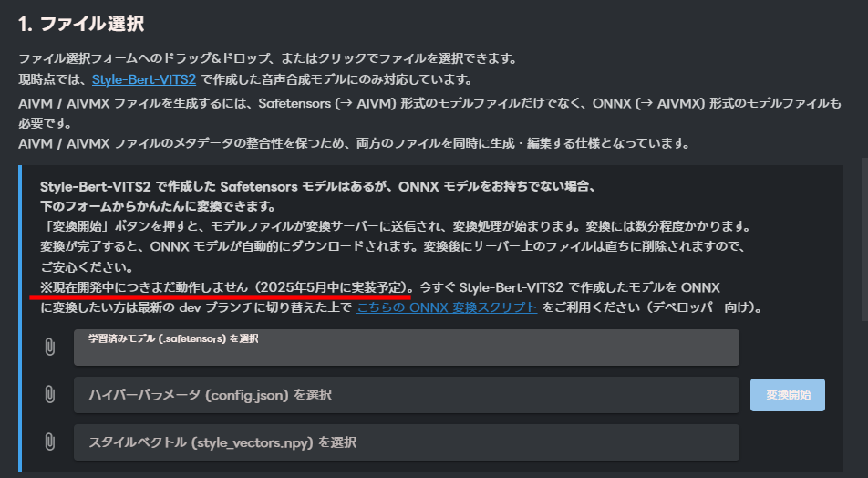Select the スタイルベクトル (style_vectors.npy) file input
868x478 pixels.
pyautogui.click(x=407, y=442)
